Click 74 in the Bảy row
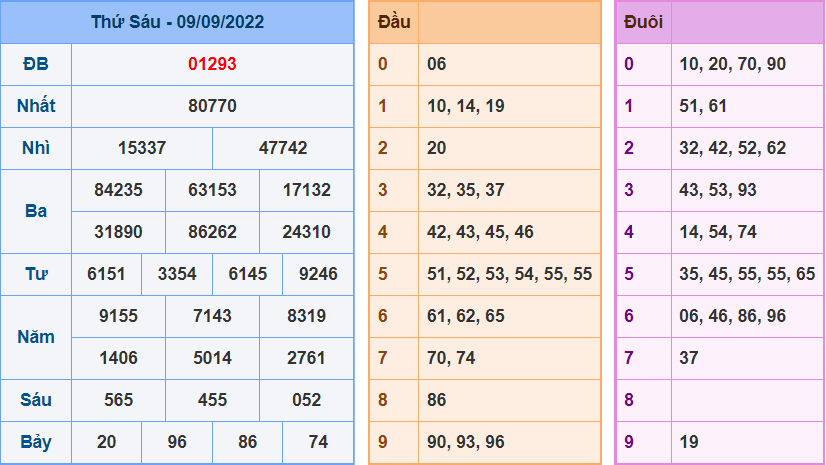 [318, 442]
